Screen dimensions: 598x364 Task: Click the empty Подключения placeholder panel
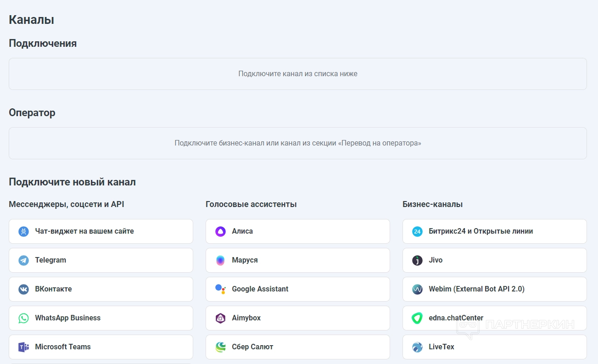pyautogui.click(x=297, y=74)
